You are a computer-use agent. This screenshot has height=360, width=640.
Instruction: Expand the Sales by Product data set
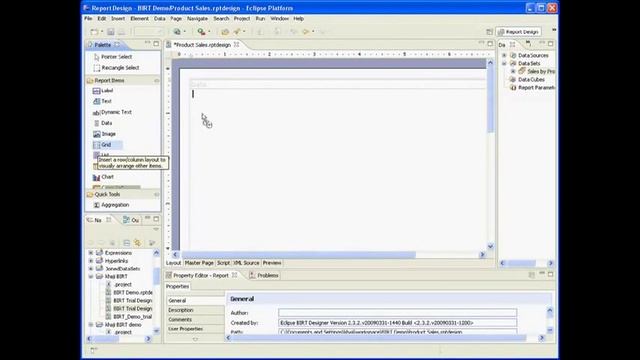pyautogui.click(x=513, y=71)
